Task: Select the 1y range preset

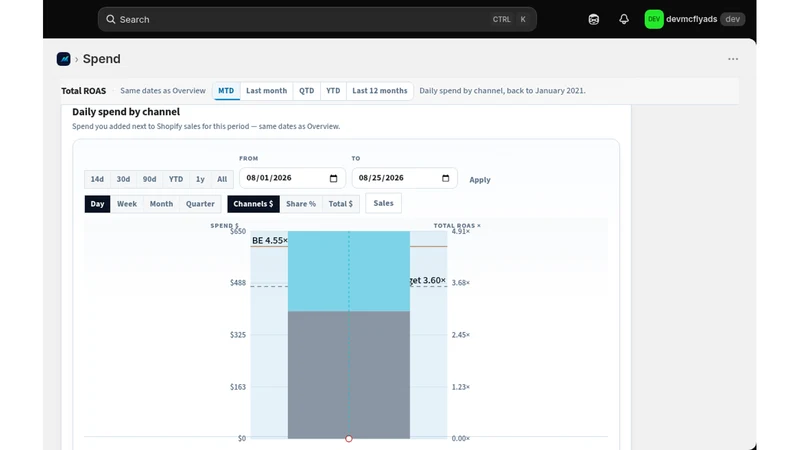Action: [x=200, y=179]
